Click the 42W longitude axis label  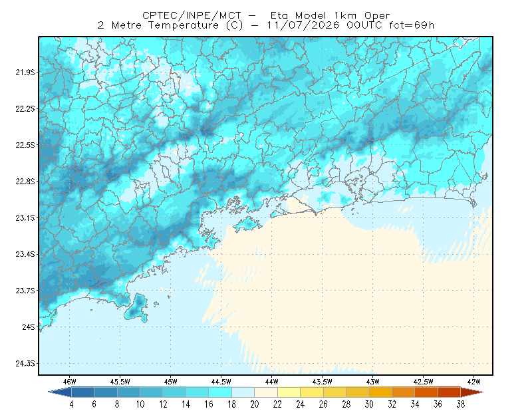click(474, 382)
